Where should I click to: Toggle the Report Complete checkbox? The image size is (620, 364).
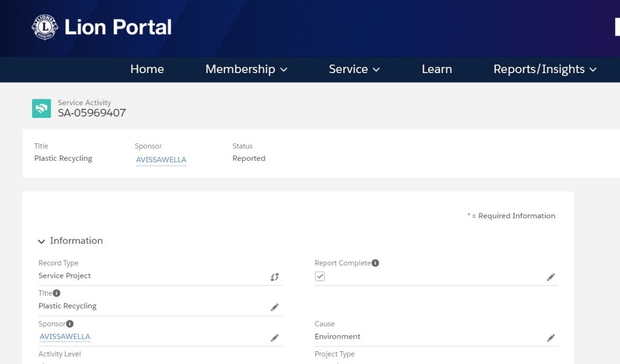[x=320, y=276]
